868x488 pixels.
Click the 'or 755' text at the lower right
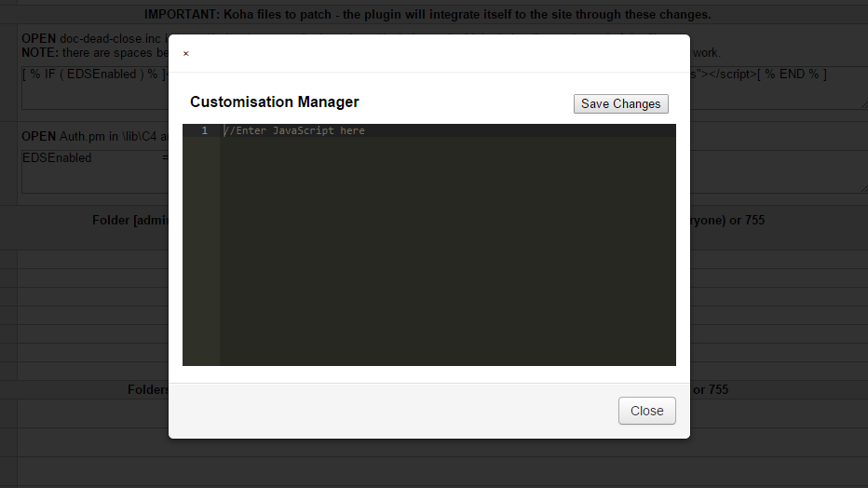tap(711, 389)
